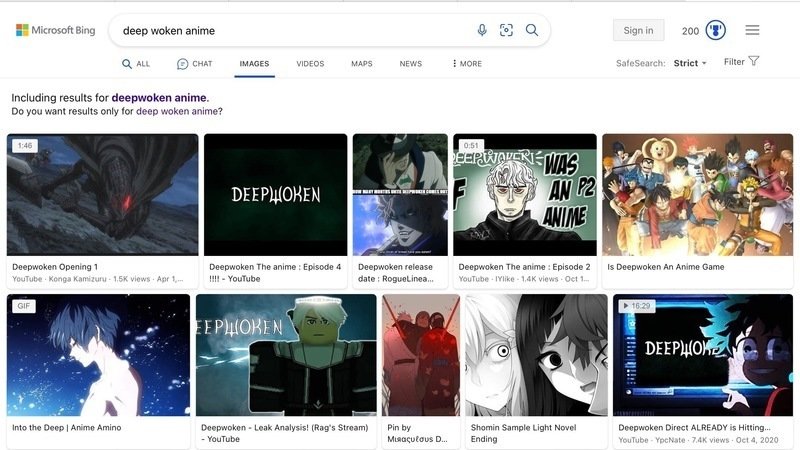Switch to Chat with bubble icon
The image size is (800, 450).
coord(195,64)
